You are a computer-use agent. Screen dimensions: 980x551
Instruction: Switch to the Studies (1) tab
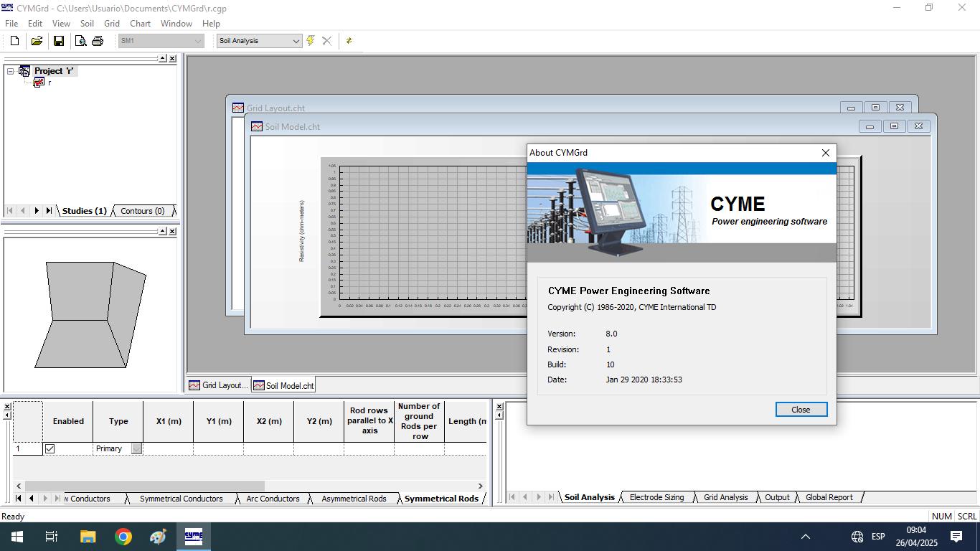(x=85, y=211)
